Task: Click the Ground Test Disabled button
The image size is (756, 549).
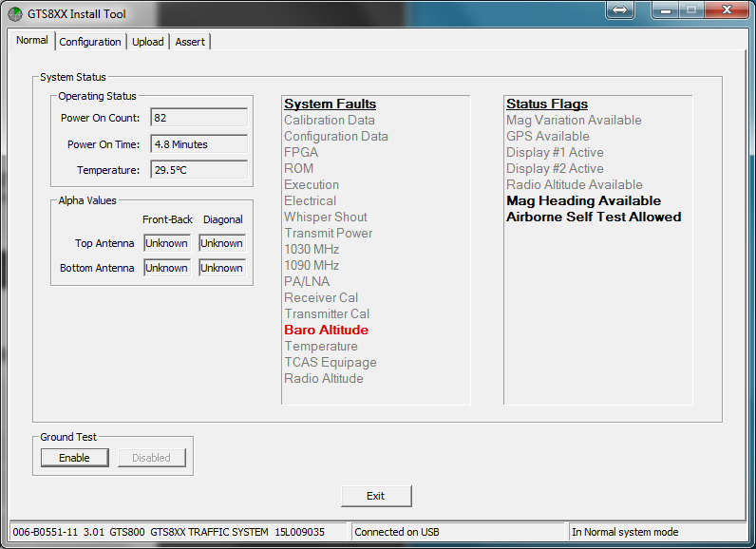Action: click(151, 458)
